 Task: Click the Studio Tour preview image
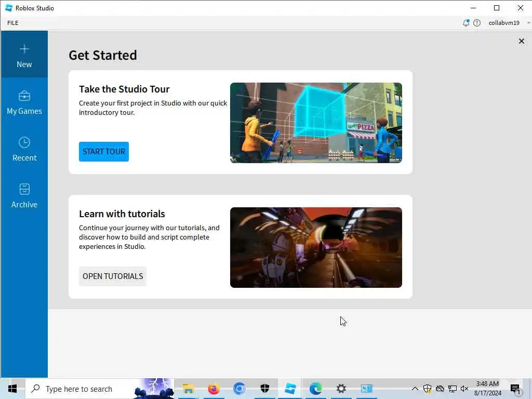tap(316, 123)
